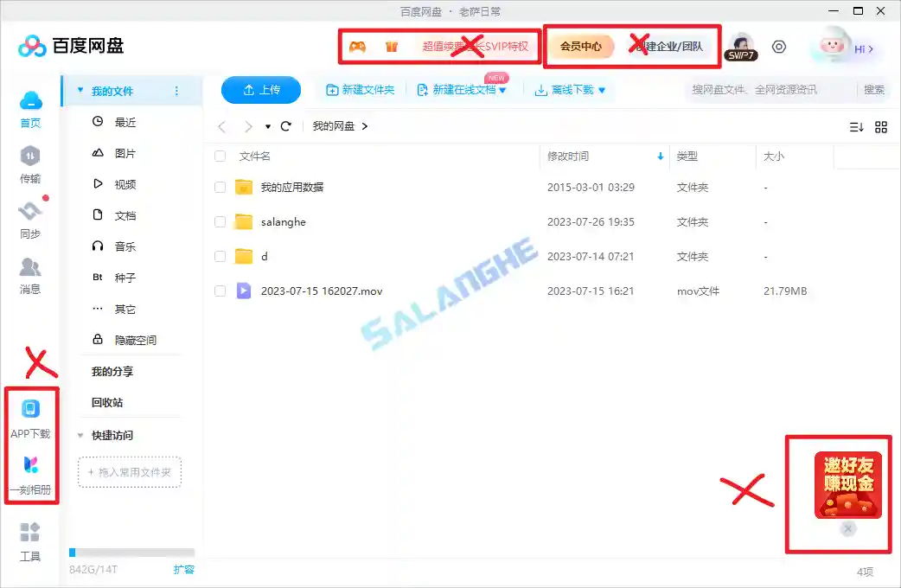Toggle sort direction arrow on 修改时间
This screenshot has width=901, height=588.
661,156
